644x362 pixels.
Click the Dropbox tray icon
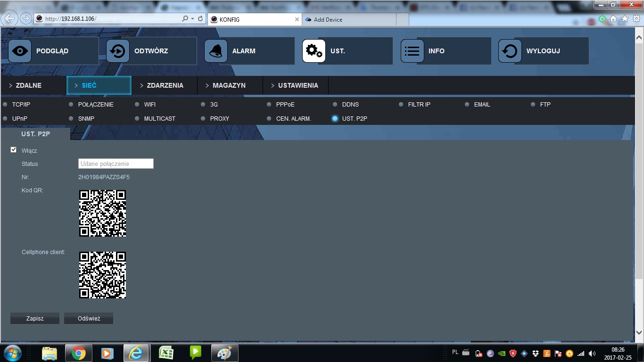pyautogui.click(x=536, y=354)
